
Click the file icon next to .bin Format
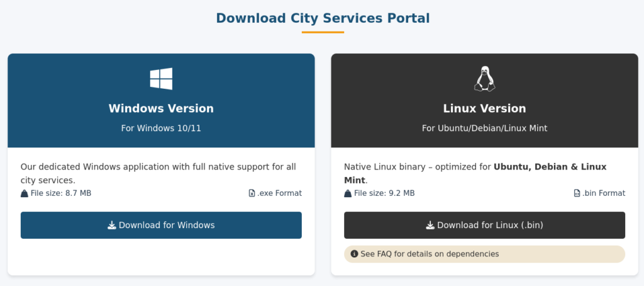[x=577, y=193]
